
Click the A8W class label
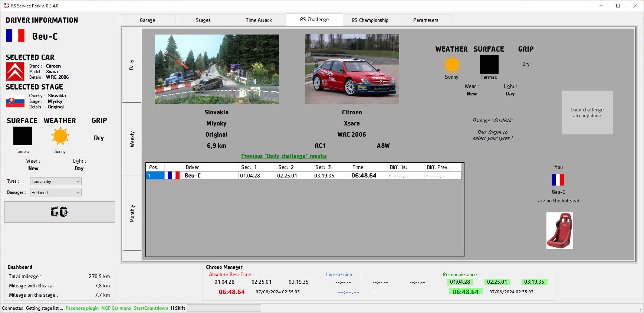[383, 146]
